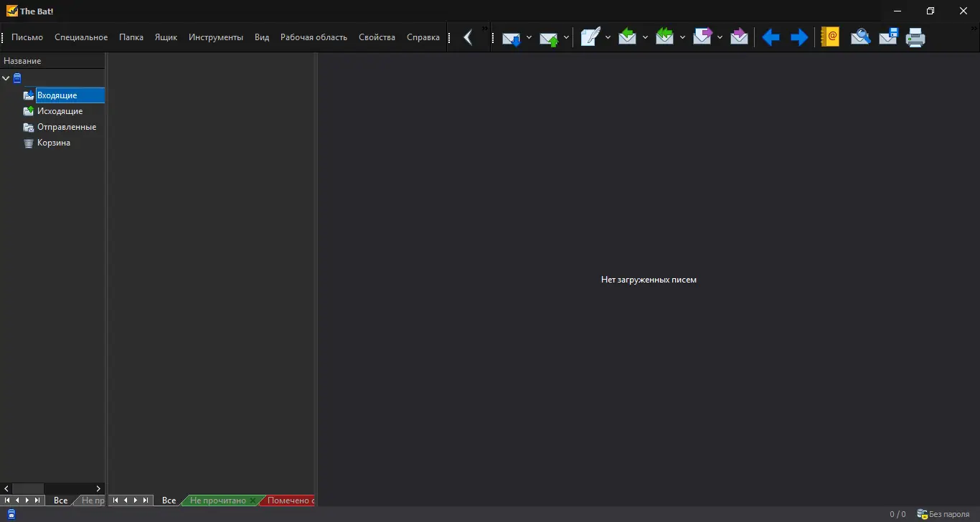Click the print icon
The image size is (980, 522).
(x=915, y=37)
